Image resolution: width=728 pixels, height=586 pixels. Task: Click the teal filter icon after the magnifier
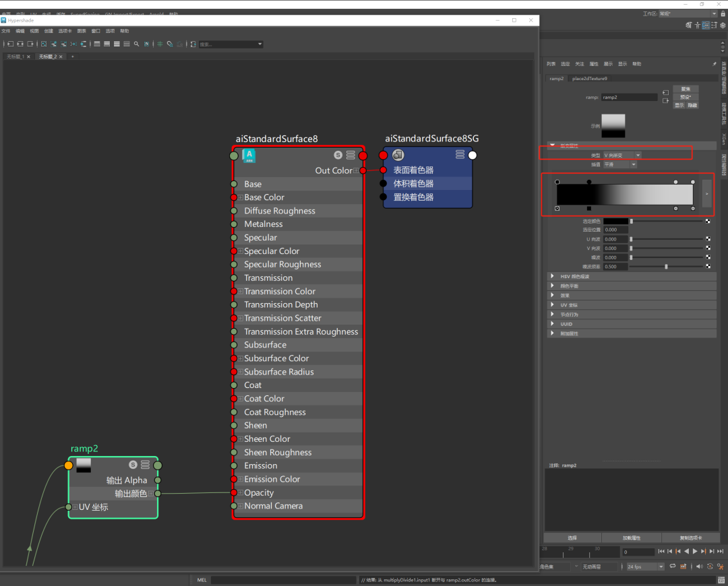tap(147, 44)
